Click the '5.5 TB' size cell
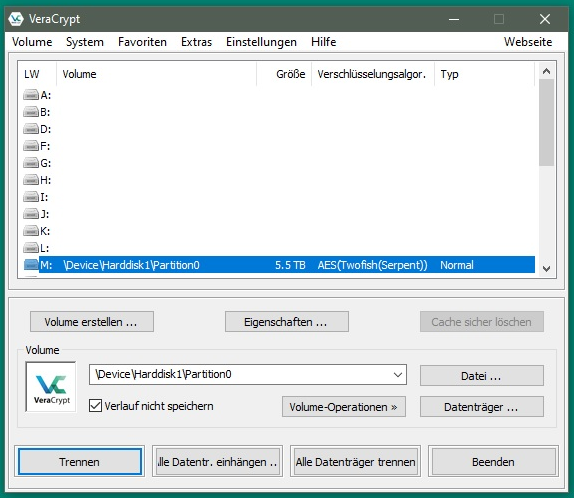 290,265
